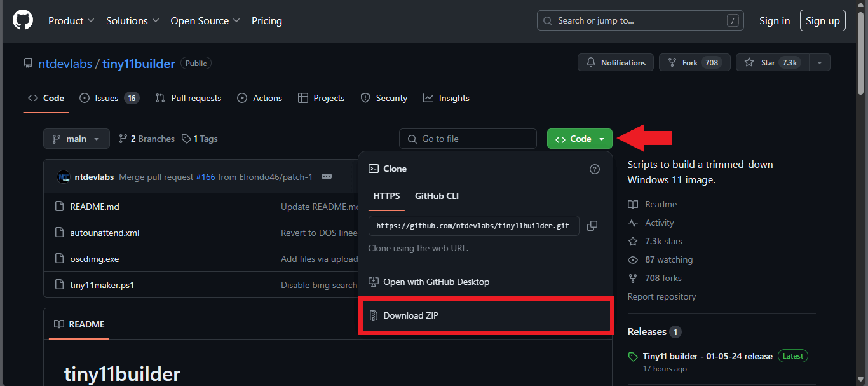Open ntdevlabs owner profile link

65,64
